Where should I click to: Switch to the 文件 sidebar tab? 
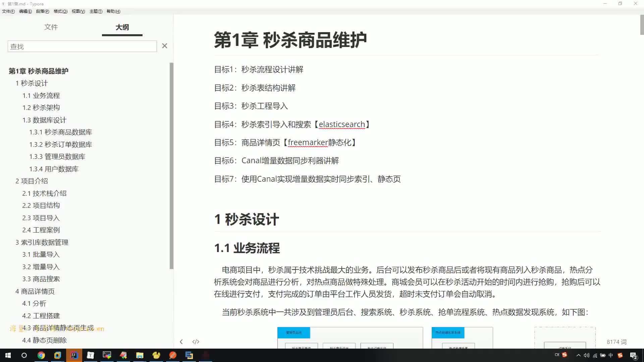coord(51,27)
